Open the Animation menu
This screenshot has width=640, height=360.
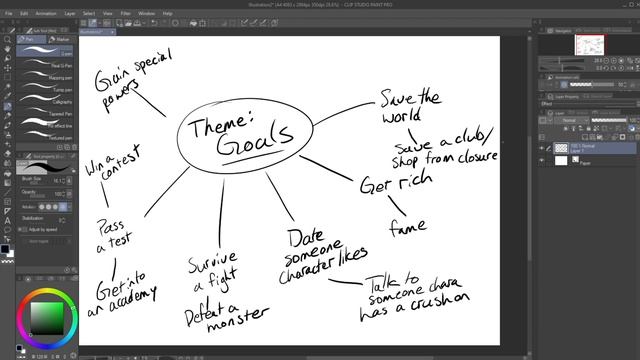(x=46, y=13)
